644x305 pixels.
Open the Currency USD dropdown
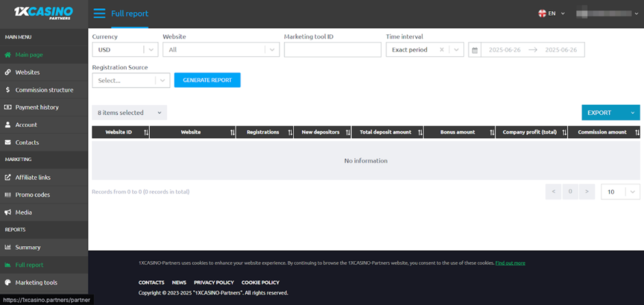pyautogui.click(x=125, y=50)
